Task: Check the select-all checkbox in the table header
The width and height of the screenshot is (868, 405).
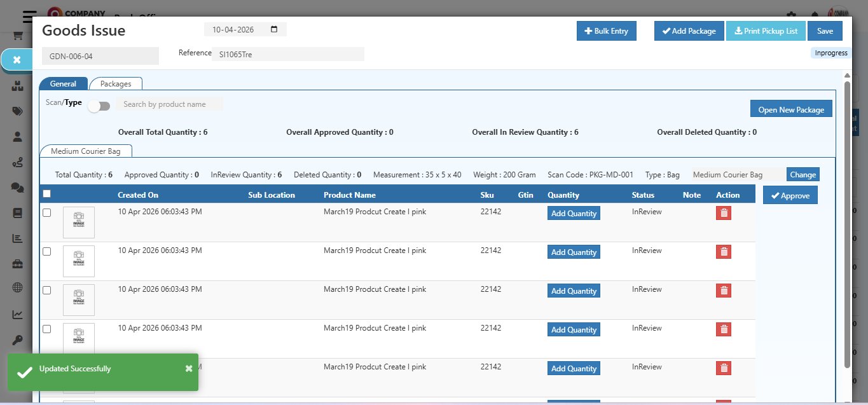Action: point(46,193)
